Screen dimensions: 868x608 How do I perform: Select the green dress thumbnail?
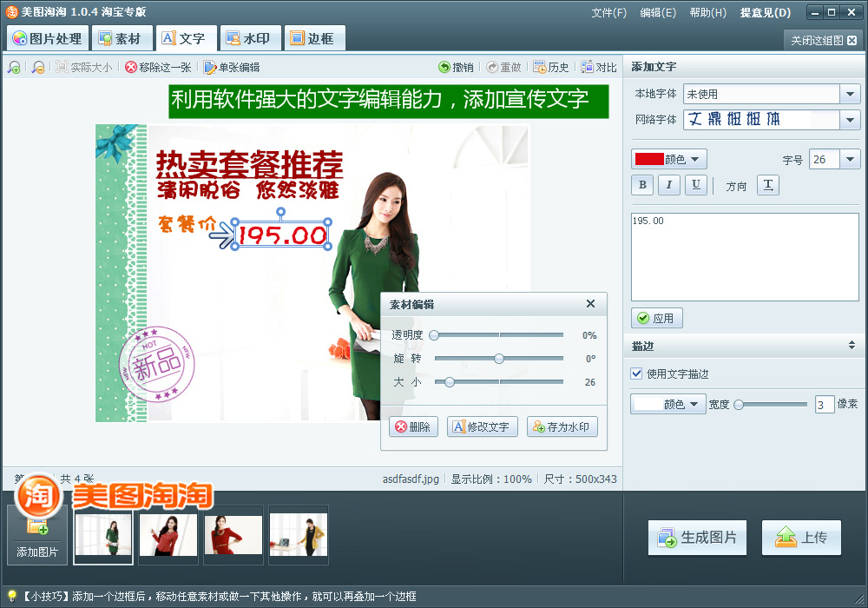tap(103, 535)
